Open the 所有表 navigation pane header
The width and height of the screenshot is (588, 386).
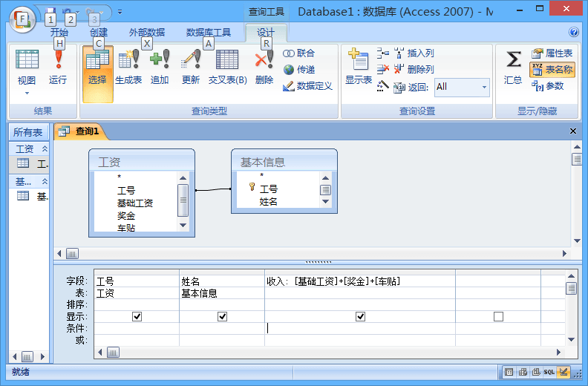tap(28, 132)
